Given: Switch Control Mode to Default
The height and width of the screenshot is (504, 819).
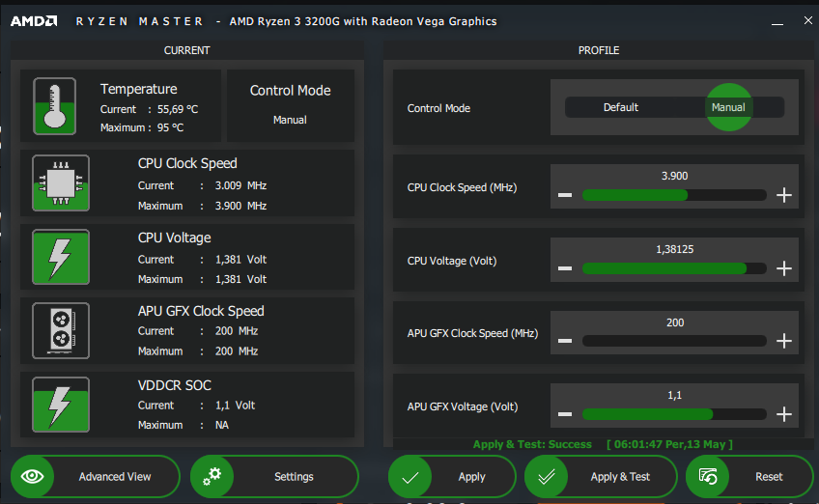Looking at the screenshot, I should [620, 107].
